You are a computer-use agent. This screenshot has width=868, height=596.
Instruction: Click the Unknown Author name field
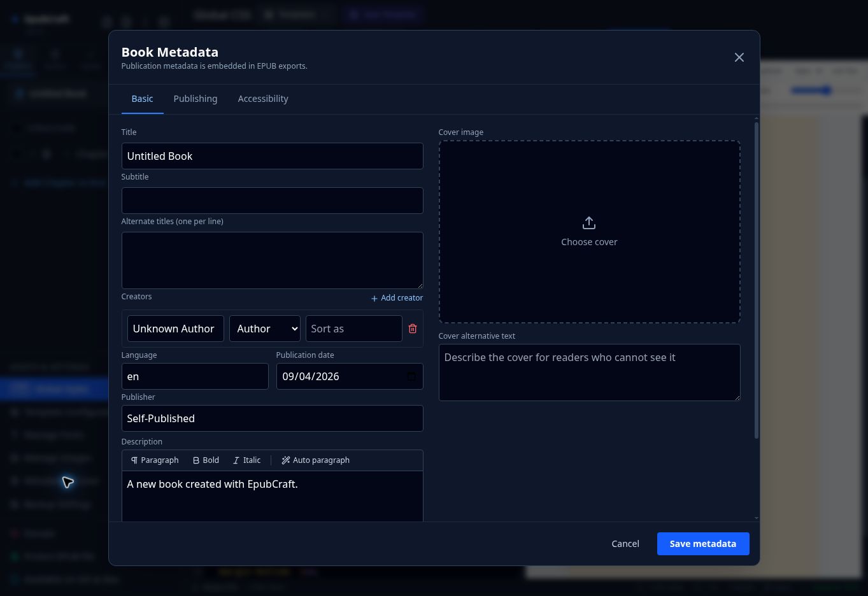point(175,329)
